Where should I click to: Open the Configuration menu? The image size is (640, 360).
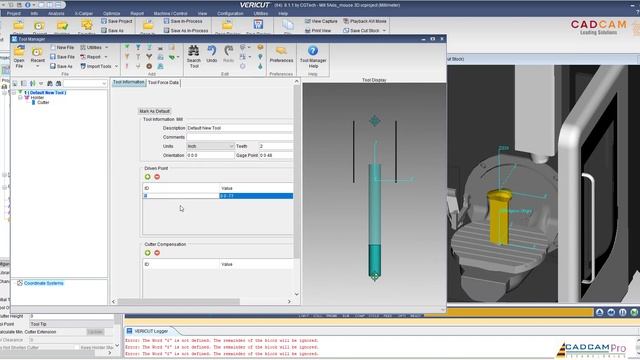tap(230, 13)
